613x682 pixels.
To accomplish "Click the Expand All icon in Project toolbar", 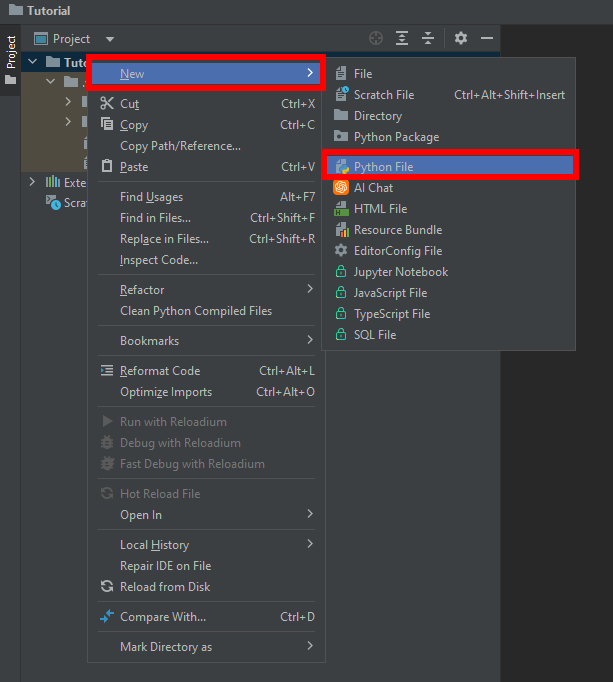I will 402,38.
